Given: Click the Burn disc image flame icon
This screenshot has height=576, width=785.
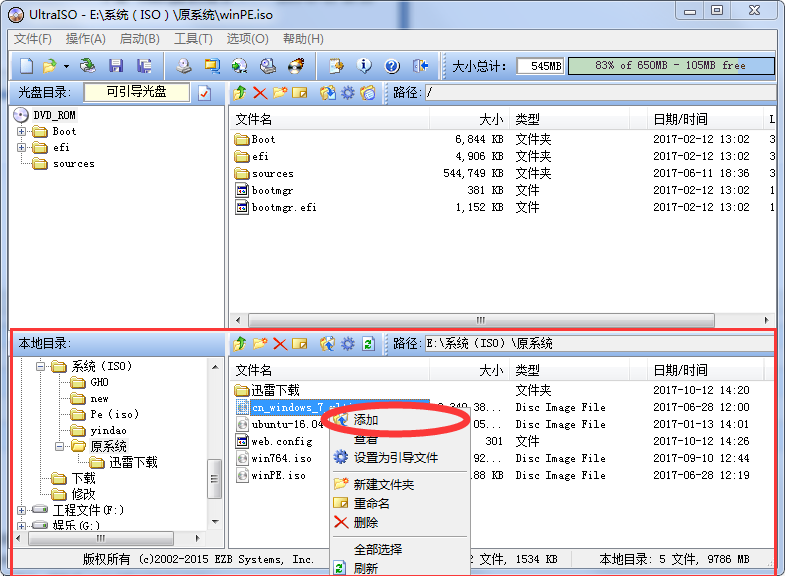Looking at the screenshot, I should [296, 66].
